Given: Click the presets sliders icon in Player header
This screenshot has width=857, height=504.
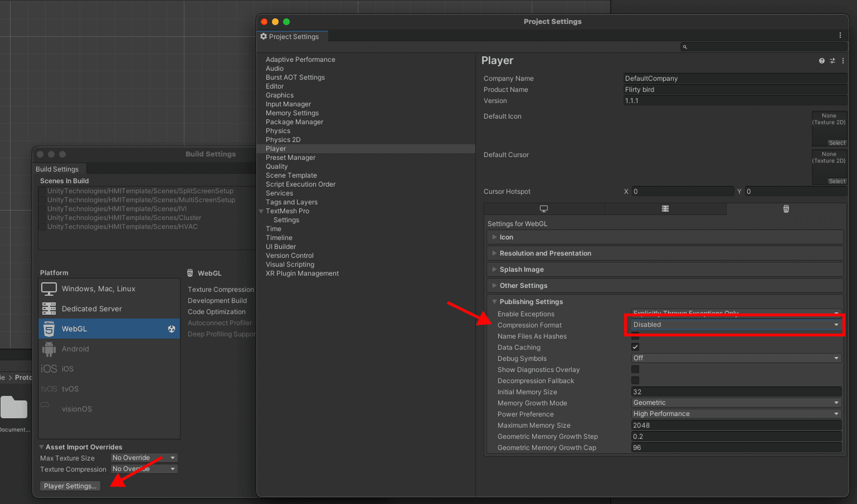Looking at the screenshot, I should click(832, 61).
